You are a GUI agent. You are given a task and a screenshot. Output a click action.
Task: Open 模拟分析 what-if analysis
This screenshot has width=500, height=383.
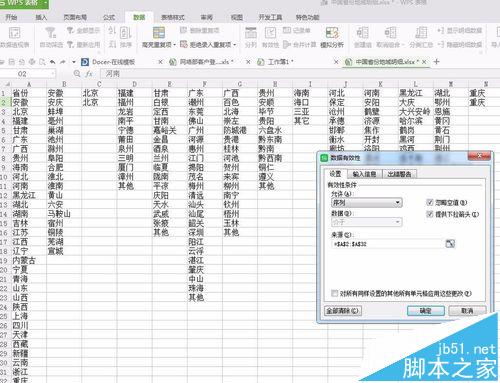click(x=332, y=37)
